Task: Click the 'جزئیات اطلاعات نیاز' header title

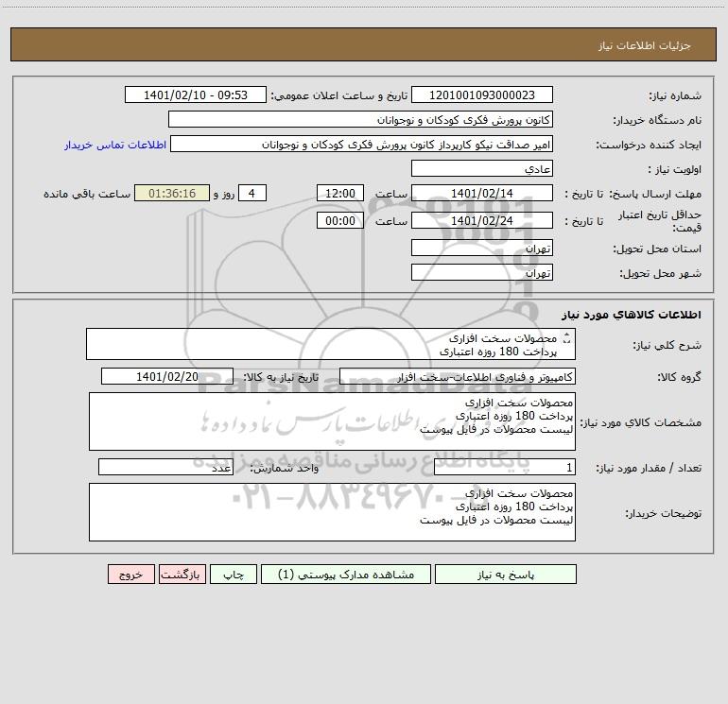Action: [644, 45]
